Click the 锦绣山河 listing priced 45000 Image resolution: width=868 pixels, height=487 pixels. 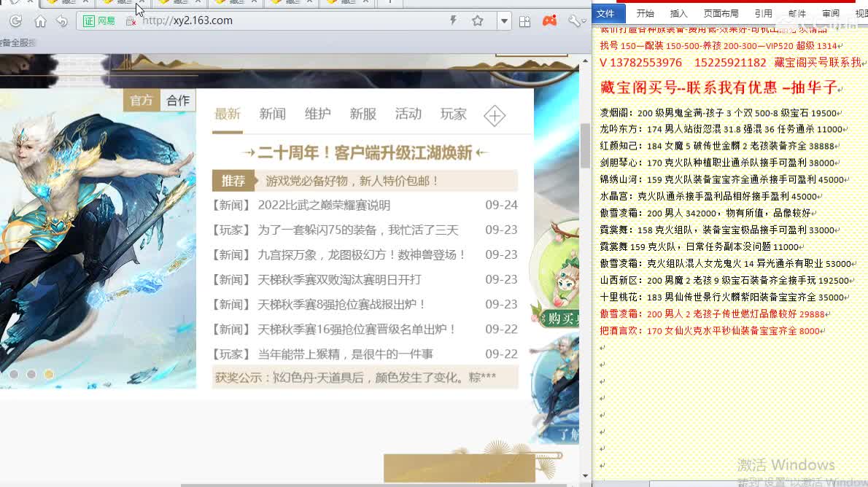pos(724,180)
